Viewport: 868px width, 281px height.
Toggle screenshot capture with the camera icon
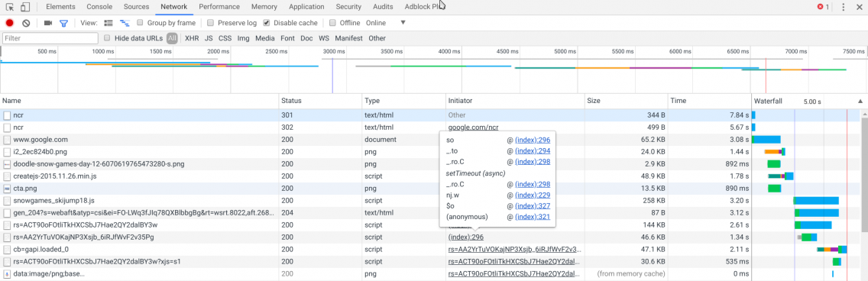(x=48, y=23)
